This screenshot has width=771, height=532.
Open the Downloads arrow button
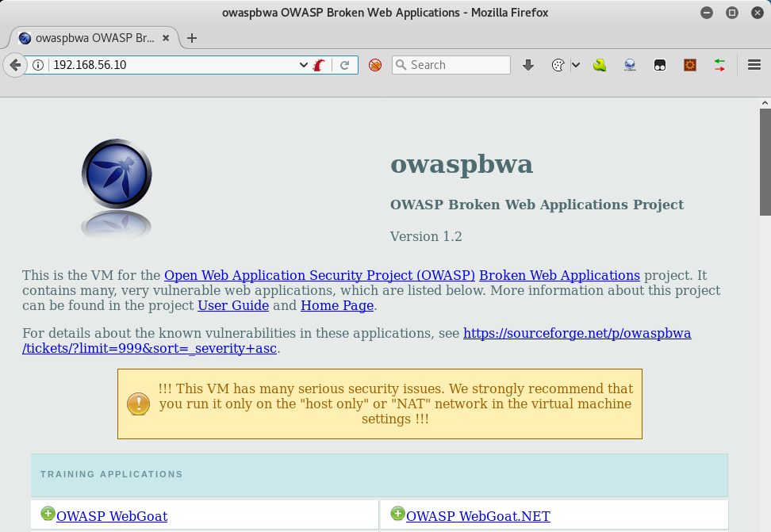coord(528,65)
